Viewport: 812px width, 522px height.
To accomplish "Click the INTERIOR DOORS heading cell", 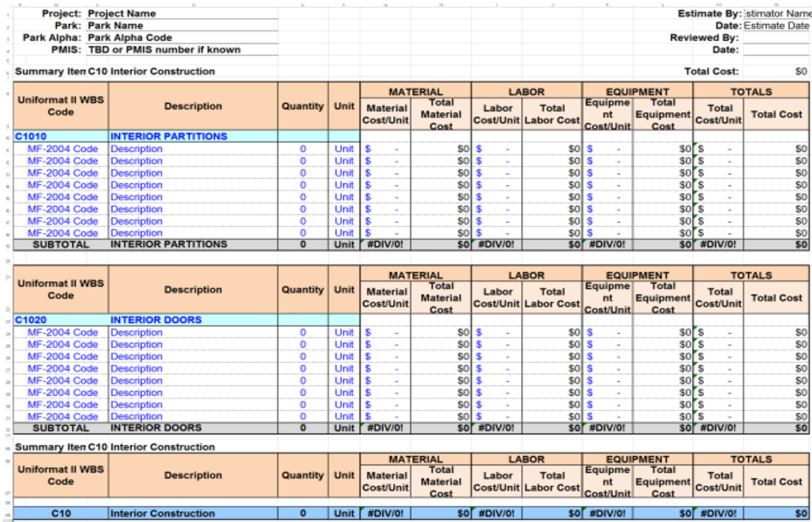I will click(193, 320).
